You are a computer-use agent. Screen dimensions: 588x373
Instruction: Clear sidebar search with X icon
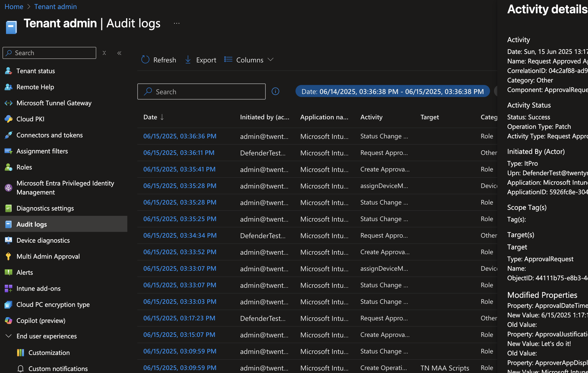coord(104,53)
